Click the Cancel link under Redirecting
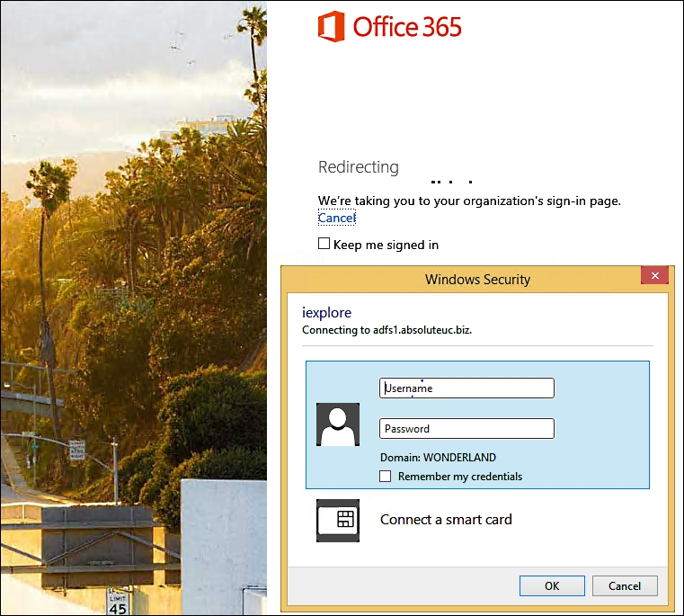684x616 pixels. pyautogui.click(x=337, y=218)
